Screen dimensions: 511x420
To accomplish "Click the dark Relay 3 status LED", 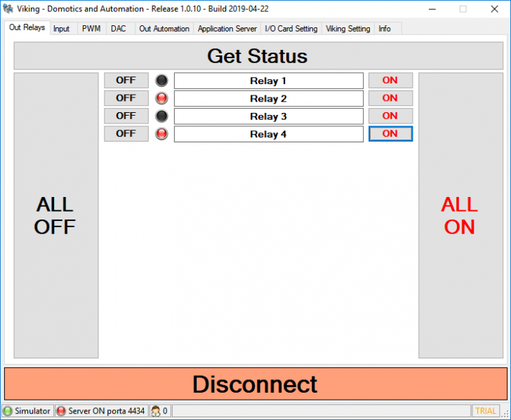I will (161, 116).
